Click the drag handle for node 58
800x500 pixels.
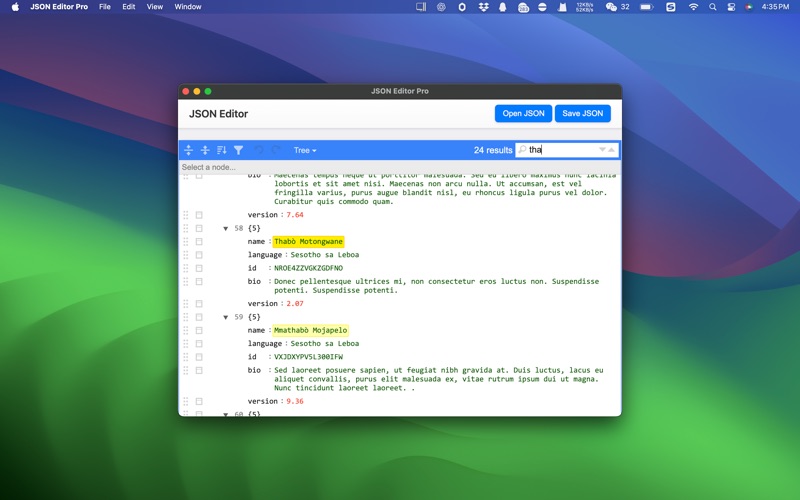coord(186,228)
